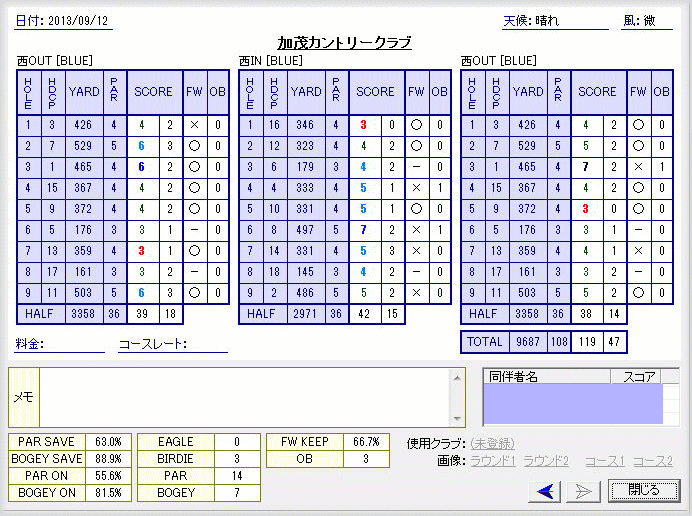
Task: Open the ラウンド2 image link
Action: 546,461
